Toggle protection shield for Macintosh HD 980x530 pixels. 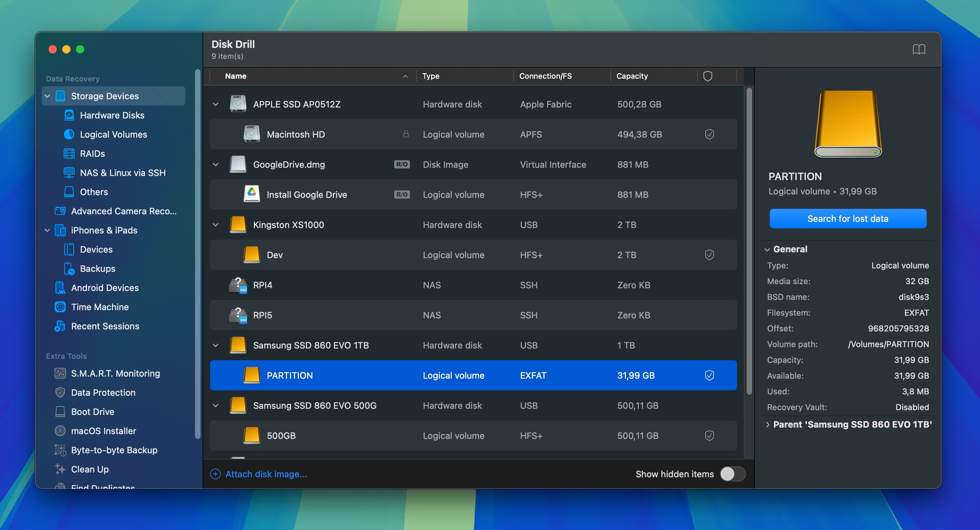coord(709,135)
